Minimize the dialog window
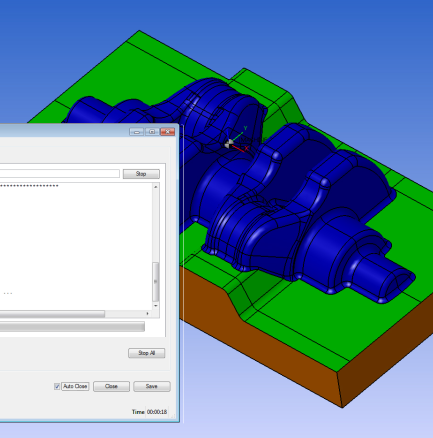 pos(136,132)
